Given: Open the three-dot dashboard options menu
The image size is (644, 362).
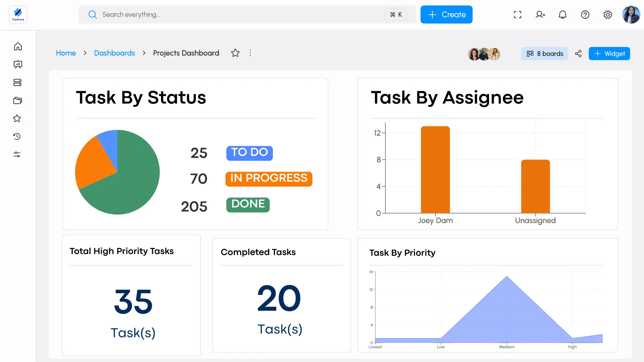Looking at the screenshot, I should [x=250, y=53].
